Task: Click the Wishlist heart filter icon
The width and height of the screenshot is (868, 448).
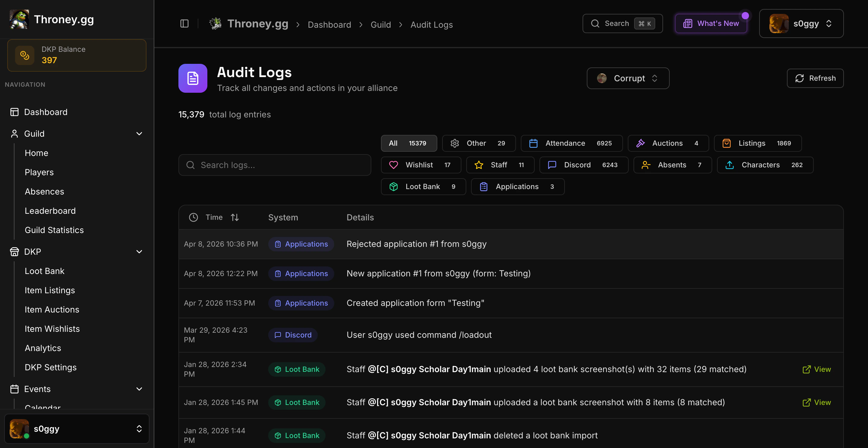Action: point(394,165)
